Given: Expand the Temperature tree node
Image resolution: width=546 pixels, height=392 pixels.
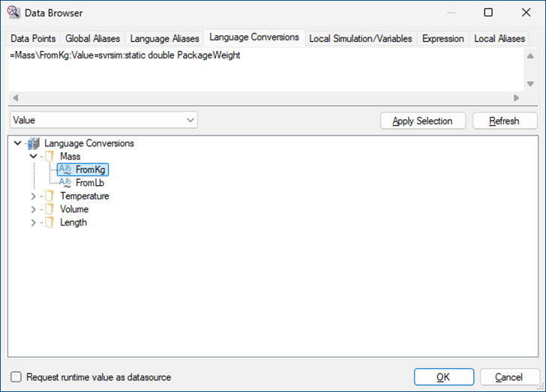Looking at the screenshot, I should pos(32,196).
